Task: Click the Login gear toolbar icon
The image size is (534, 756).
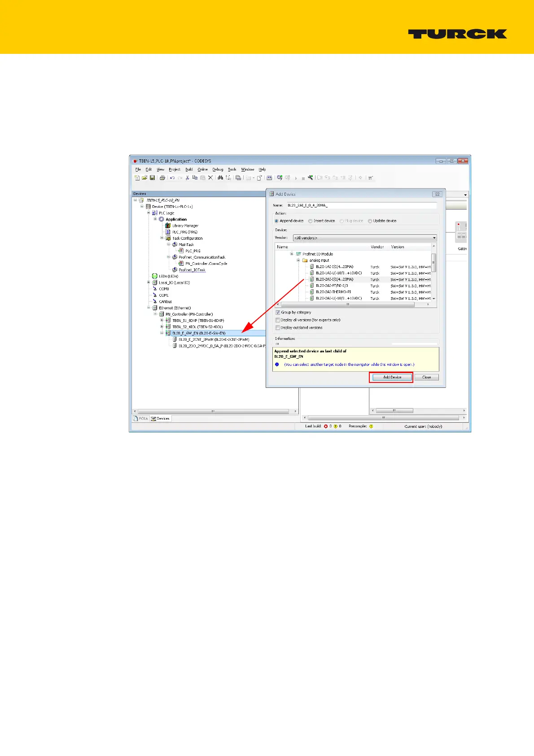Action: pos(280,178)
